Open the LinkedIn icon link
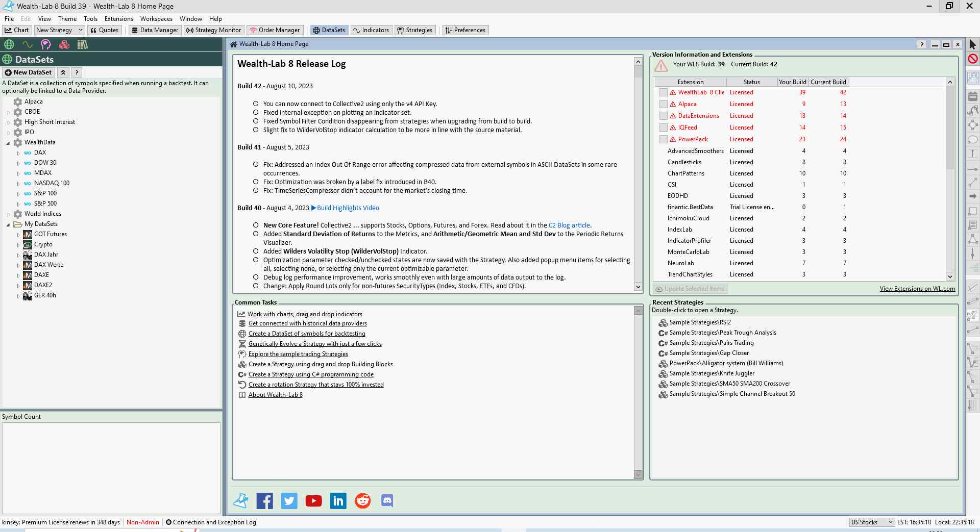 (x=338, y=501)
